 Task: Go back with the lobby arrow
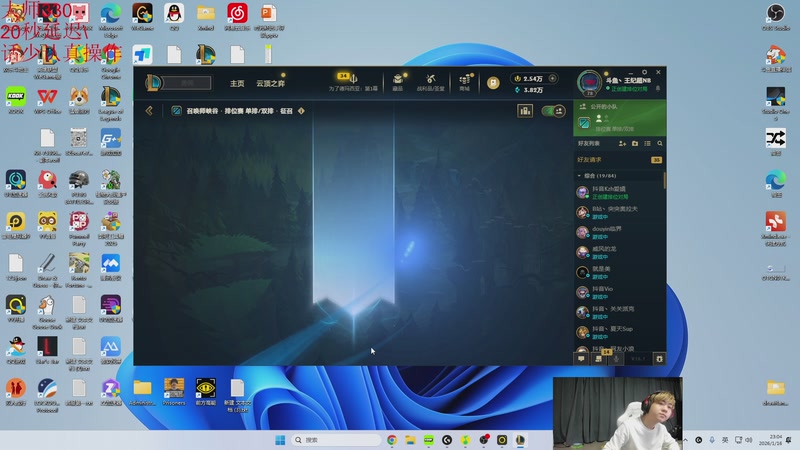[149, 111]
